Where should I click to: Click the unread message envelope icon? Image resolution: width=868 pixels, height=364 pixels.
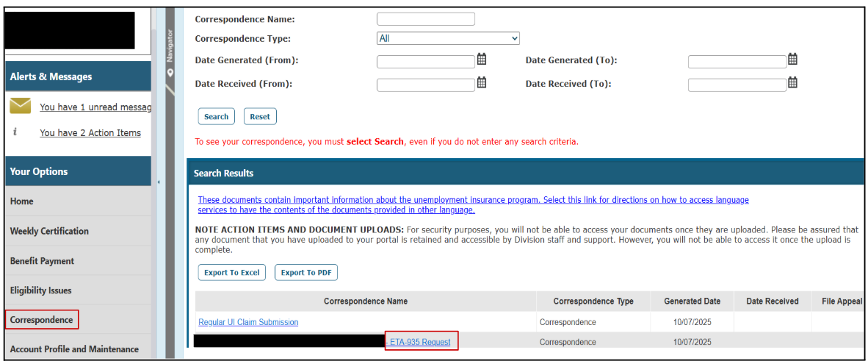coord(21,107)
